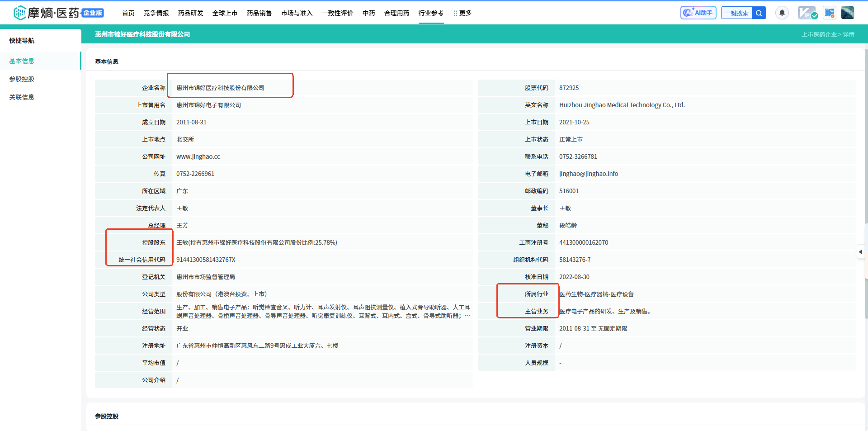The height and width of the screenshot is (431, 868).
Task: Expand truncated 经营范围 text ellipsis
Action: pyautogui.click(x=467, y=316)
